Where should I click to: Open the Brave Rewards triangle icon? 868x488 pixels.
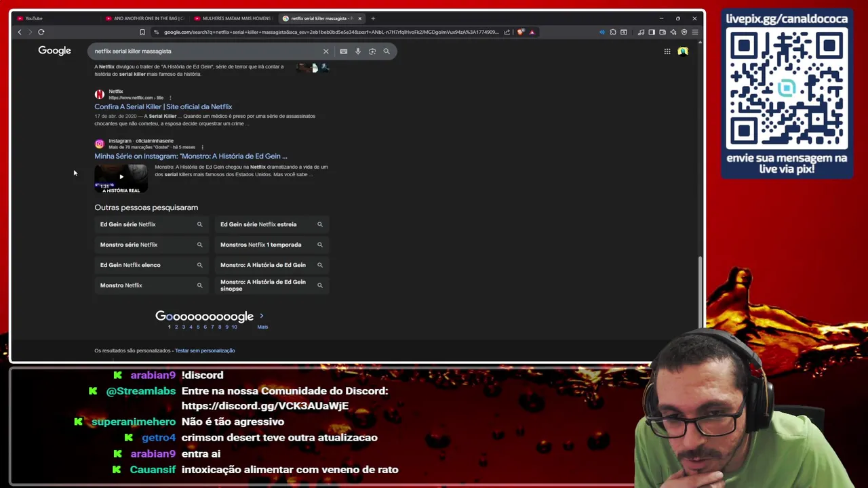(532, 32)
